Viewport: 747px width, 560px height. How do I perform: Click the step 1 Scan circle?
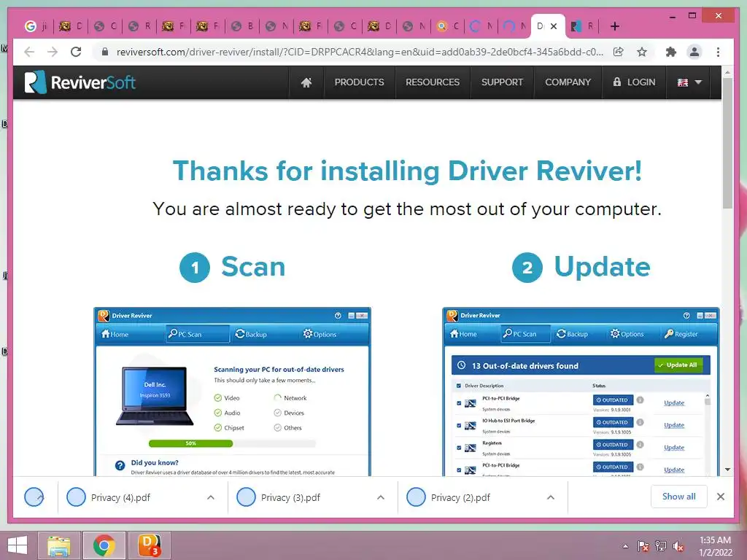(194, 268)
